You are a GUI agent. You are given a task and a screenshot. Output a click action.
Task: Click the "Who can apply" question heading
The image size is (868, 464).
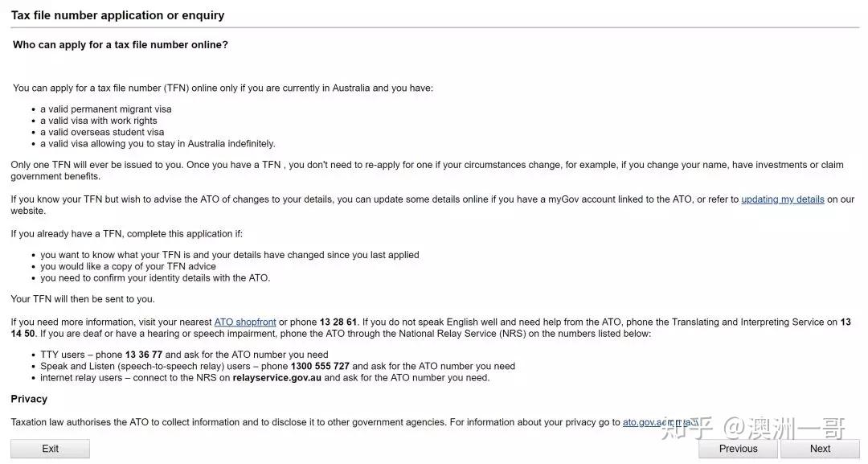pos(121,45)
